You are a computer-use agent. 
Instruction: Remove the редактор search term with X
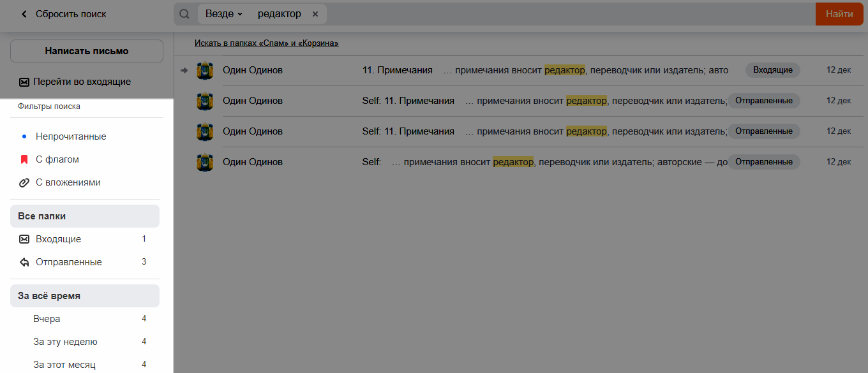click(x=315, y=14)
